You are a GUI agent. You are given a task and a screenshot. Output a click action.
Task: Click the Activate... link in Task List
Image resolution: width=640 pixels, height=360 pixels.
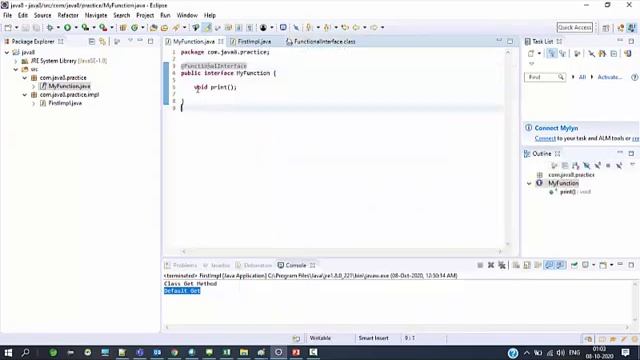(609, 77)
